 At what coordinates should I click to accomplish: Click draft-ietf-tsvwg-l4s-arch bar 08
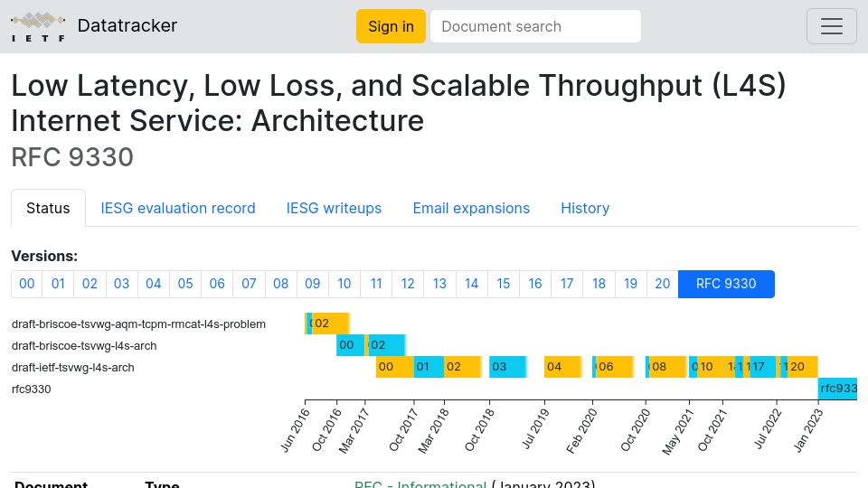coord(667,367)
